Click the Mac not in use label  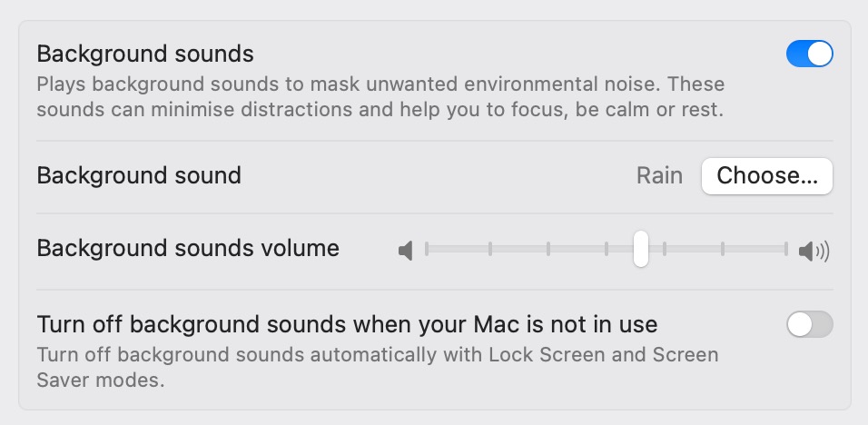click(347, 323)
